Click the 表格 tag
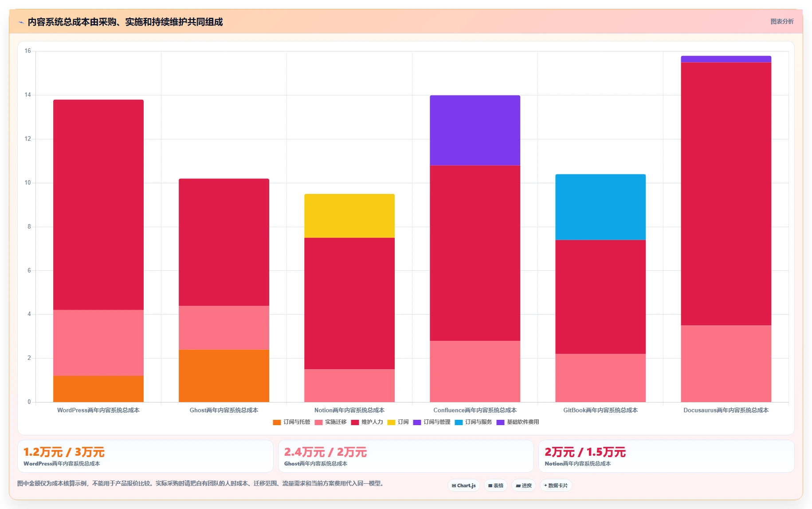 coord(496,485)
